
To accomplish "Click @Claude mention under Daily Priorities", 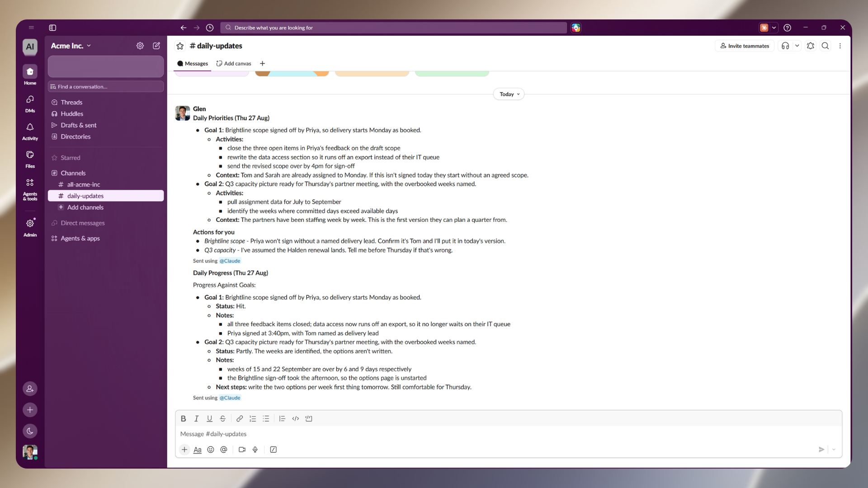I will coord(230,261).
